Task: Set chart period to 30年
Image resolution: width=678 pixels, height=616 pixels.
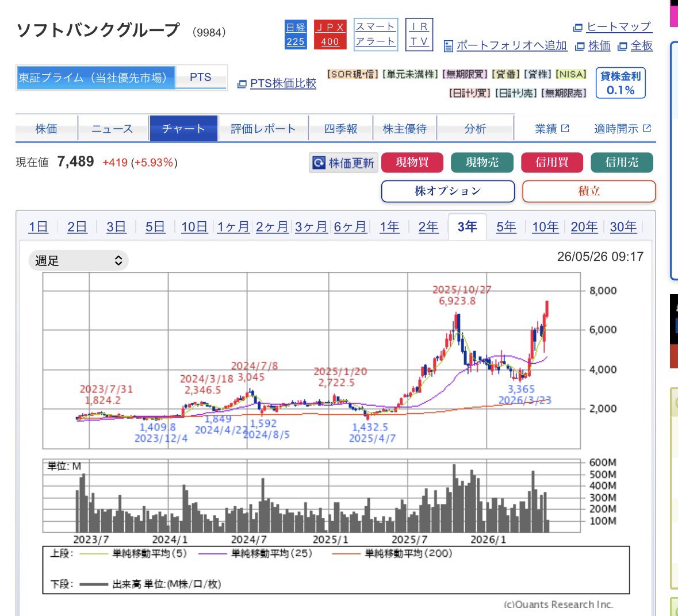Action: point(623,227)
